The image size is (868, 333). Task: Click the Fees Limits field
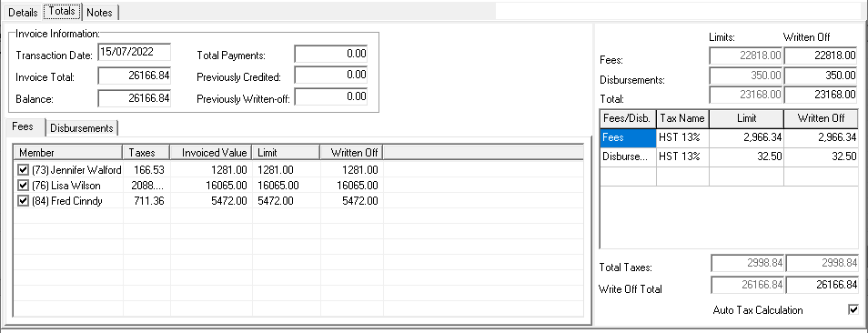point(746,55)
